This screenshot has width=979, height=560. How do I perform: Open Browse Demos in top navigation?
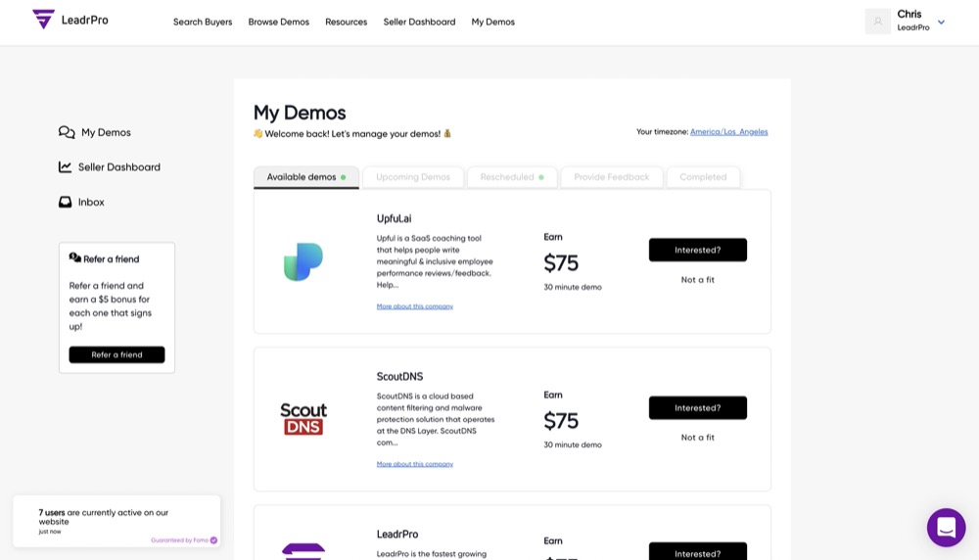tap(278, 22)
